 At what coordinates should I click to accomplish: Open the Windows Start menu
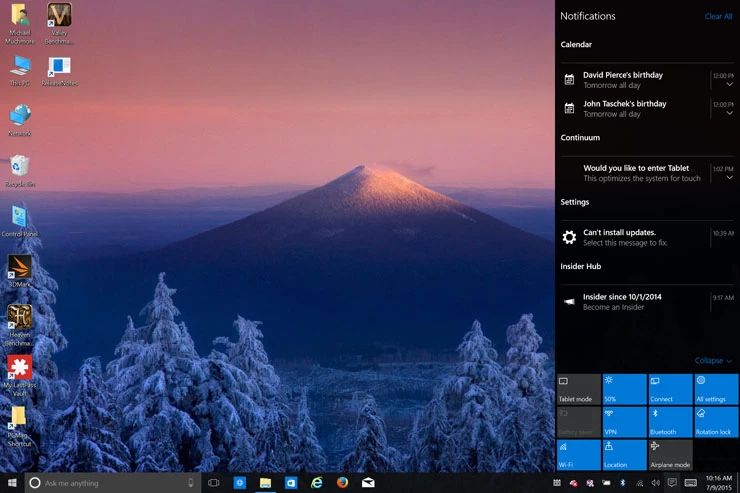[12, 483]
